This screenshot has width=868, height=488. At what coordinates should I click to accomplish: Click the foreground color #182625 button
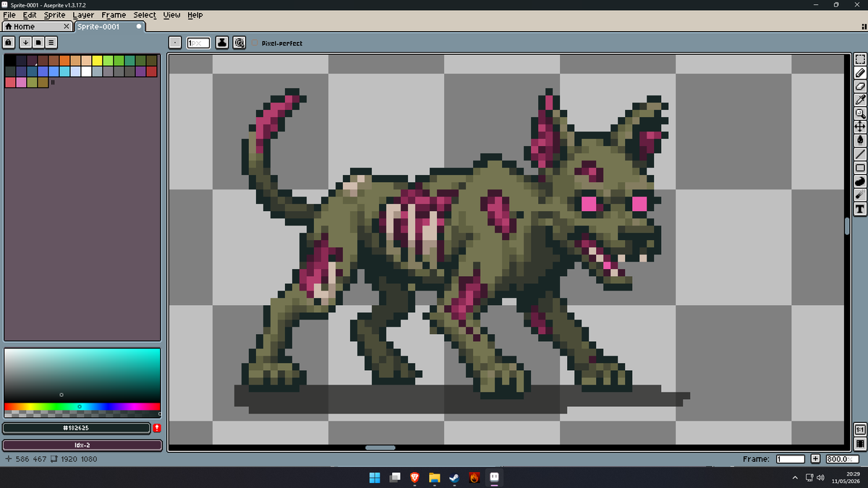[x=77, y=428]
